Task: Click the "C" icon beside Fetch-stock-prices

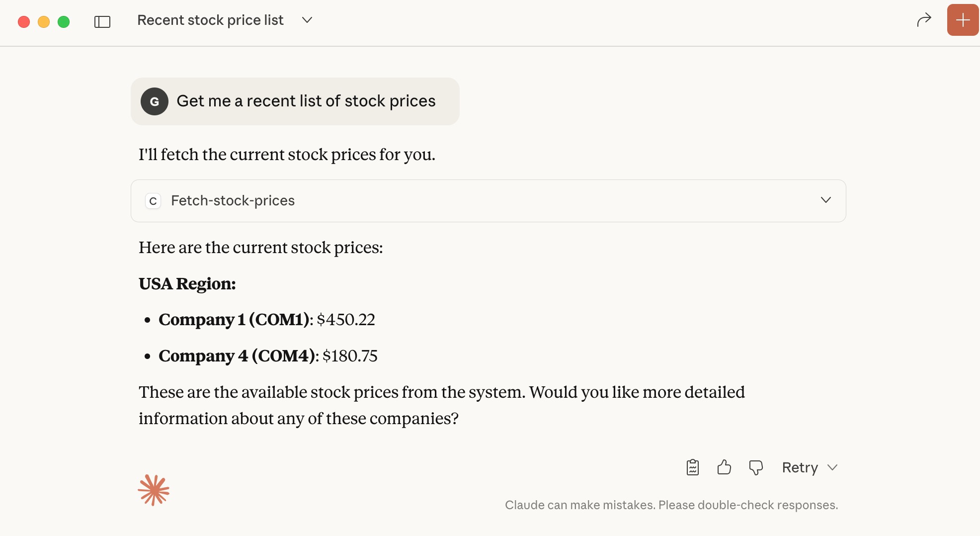Action: coord(153,201)
